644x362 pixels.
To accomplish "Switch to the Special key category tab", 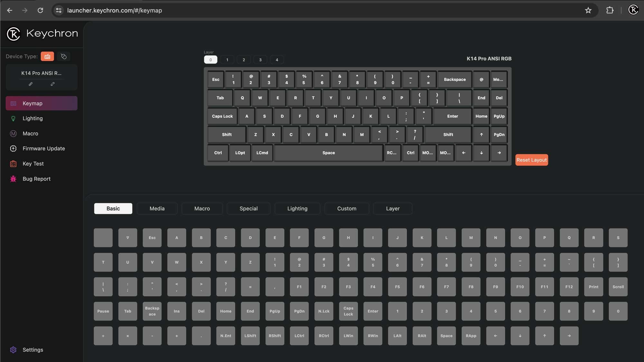I will pos(249,208).
